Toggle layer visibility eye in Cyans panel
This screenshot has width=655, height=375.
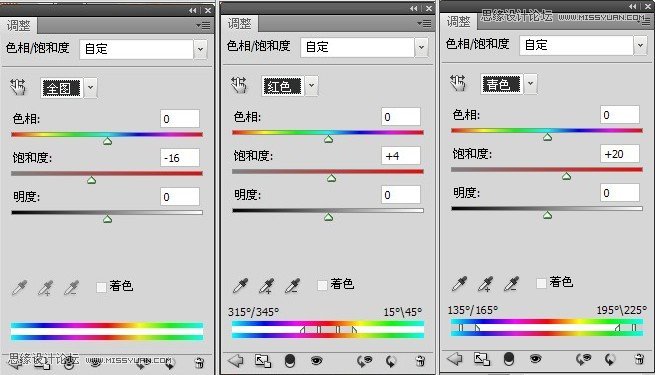(535, 358)
